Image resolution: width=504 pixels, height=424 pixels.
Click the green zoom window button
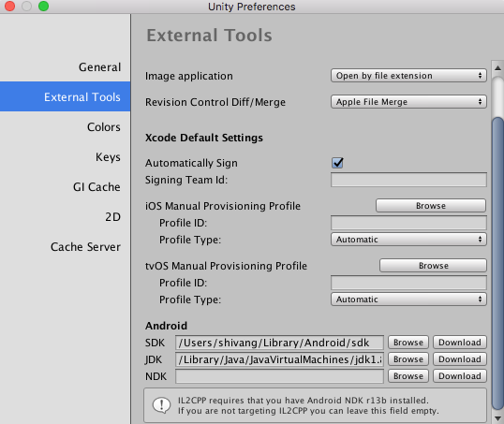coord(43,7)
